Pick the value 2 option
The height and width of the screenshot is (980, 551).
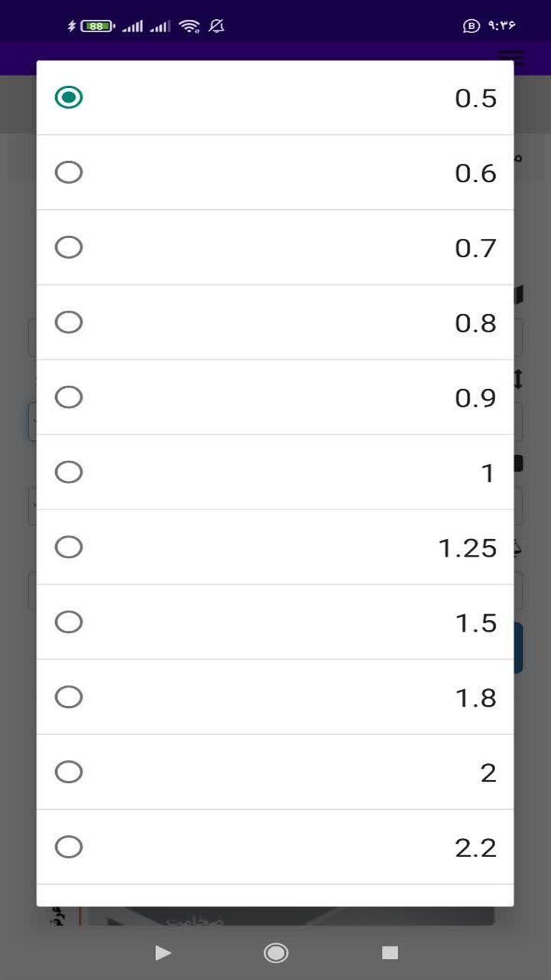point(275,773)
